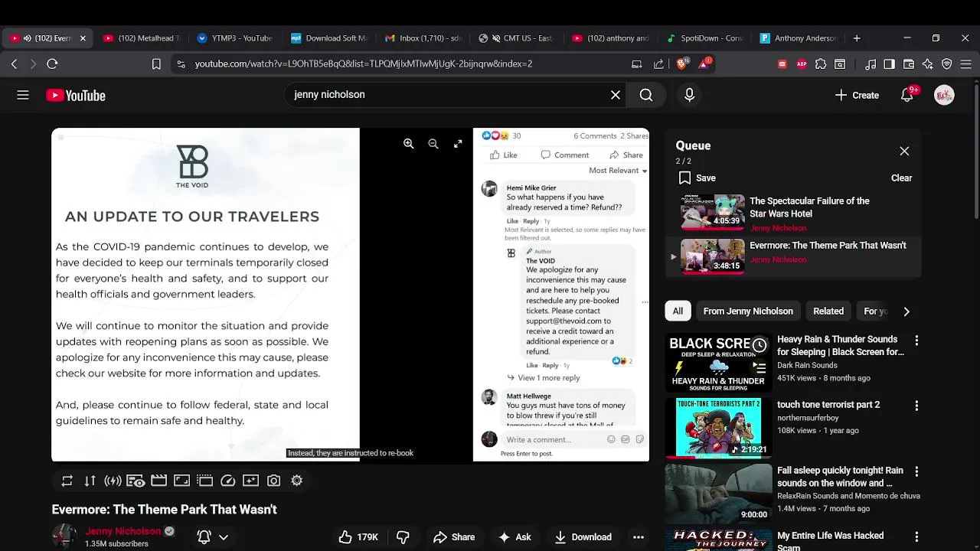Open the account avatar menu
The height and width of the screenshot is (551, 980).
pyautogui.click(x=944, y=95)
